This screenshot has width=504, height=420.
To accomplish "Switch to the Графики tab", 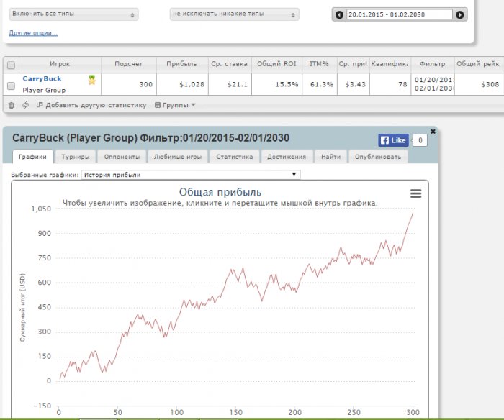I will 33,157.
